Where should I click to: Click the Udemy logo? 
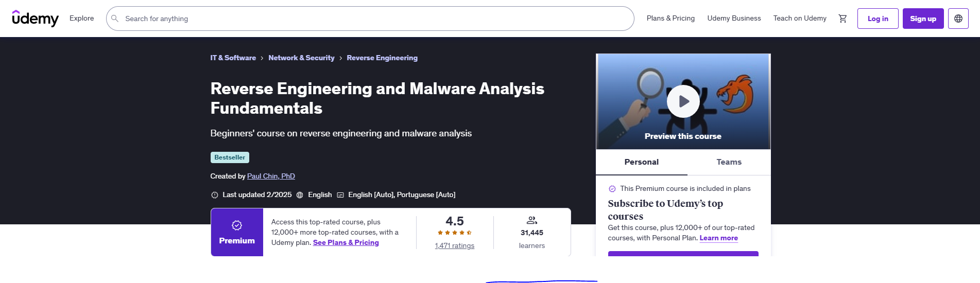[35, 18]
